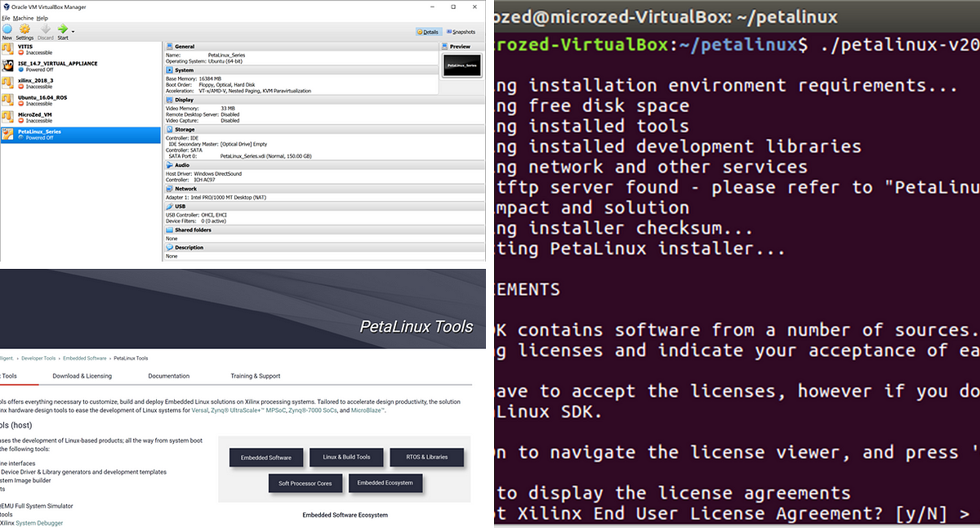Image resolution: width=980 pixels, height=528 pixels.
Task: Click the New machine icon in VirtualBox
Action: click(x=7, y=29)
